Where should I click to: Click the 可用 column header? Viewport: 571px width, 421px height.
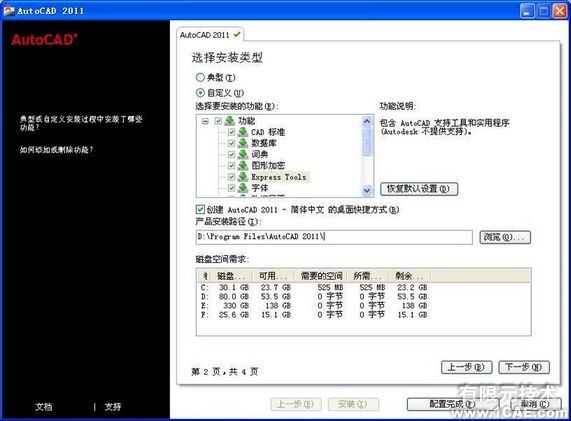(273, 276)
